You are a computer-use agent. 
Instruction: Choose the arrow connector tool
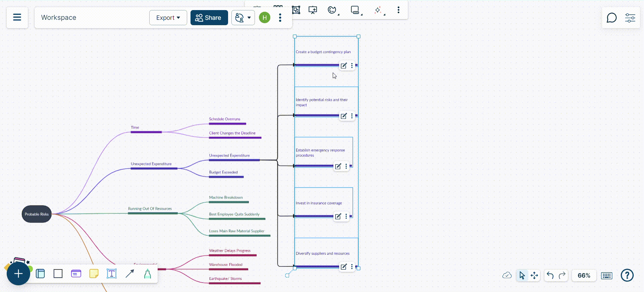(129, 274)
